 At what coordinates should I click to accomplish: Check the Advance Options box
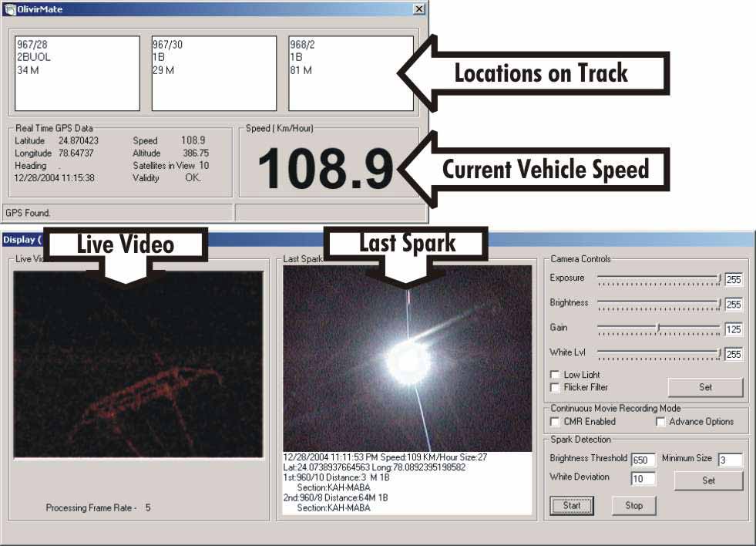[660, 422]
